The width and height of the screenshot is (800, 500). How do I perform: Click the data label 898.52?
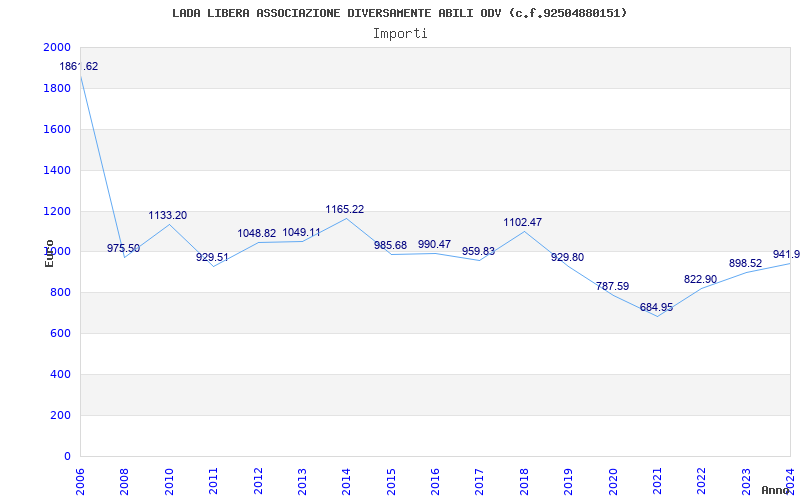coord(745,263)
